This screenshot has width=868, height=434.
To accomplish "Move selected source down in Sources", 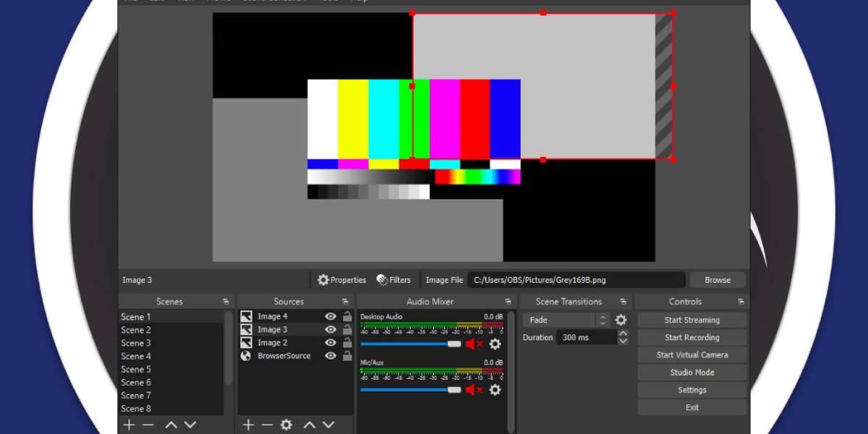I will pos(328,425).
